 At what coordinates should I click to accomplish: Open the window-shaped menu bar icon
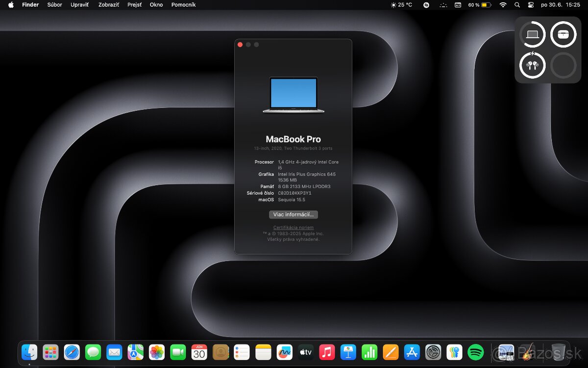(458, 5)
